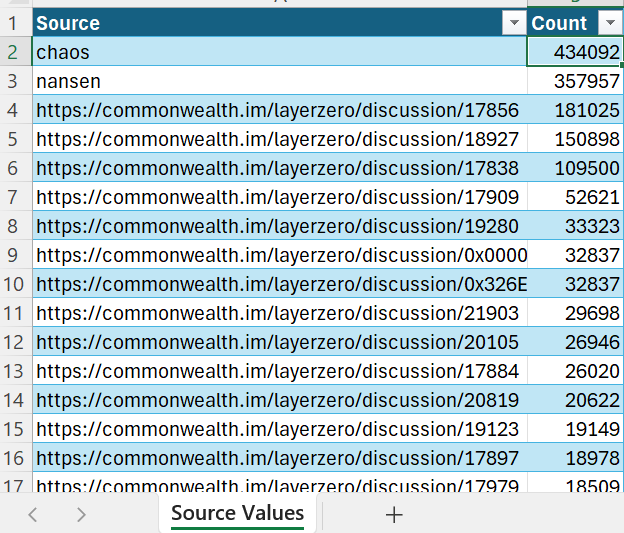Select the count cell 181025

(575, 110)
